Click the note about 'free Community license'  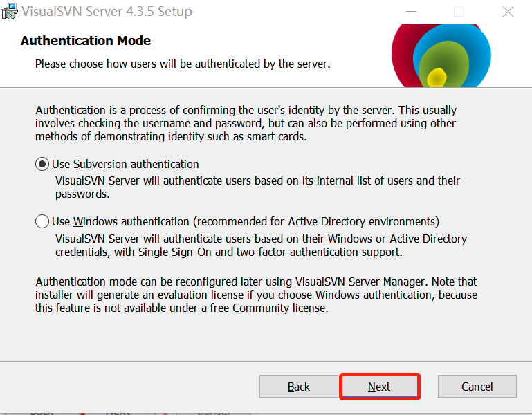tap(256, 295)
